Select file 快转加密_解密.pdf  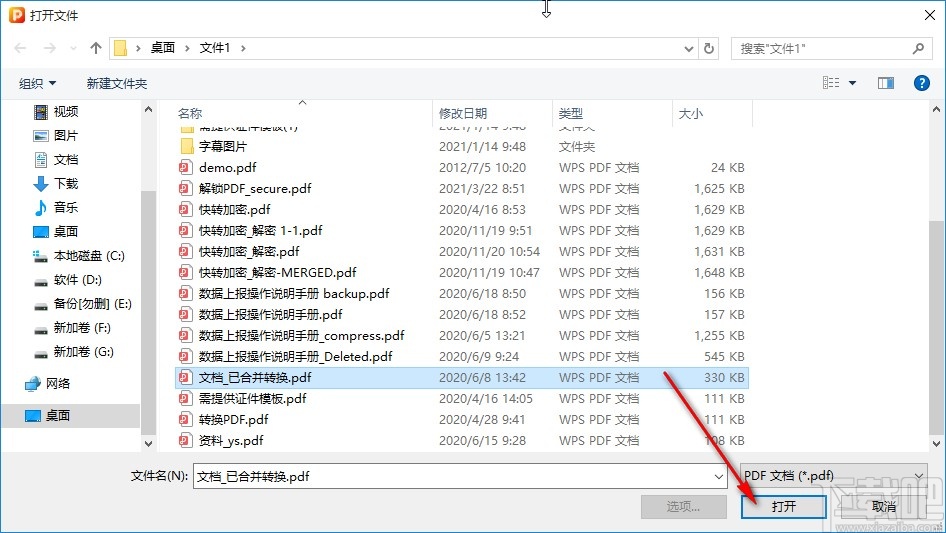462,252
